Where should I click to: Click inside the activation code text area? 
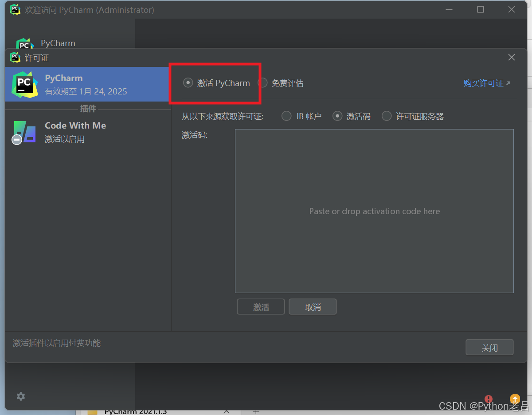click(374, 211)
